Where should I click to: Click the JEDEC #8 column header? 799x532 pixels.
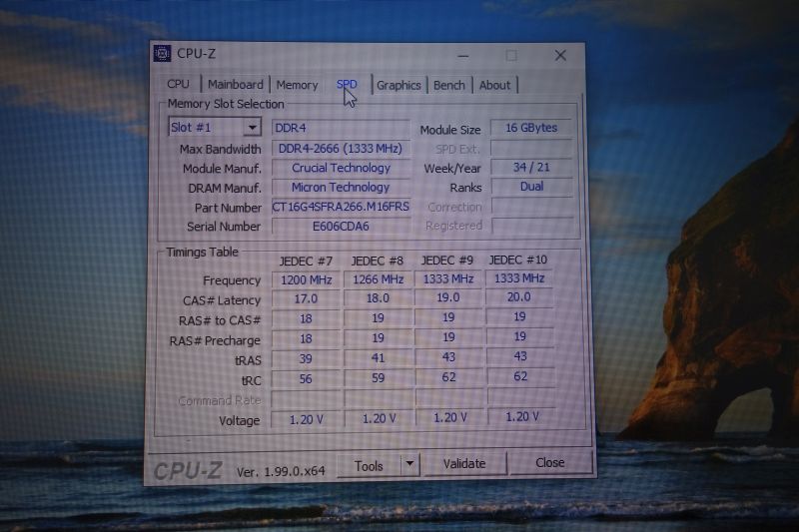tap(378, 261)
